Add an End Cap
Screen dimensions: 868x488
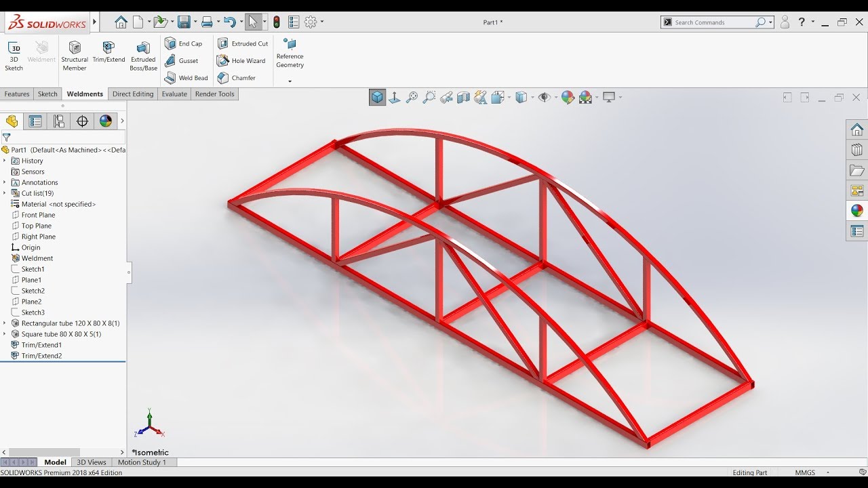[183, 43]
